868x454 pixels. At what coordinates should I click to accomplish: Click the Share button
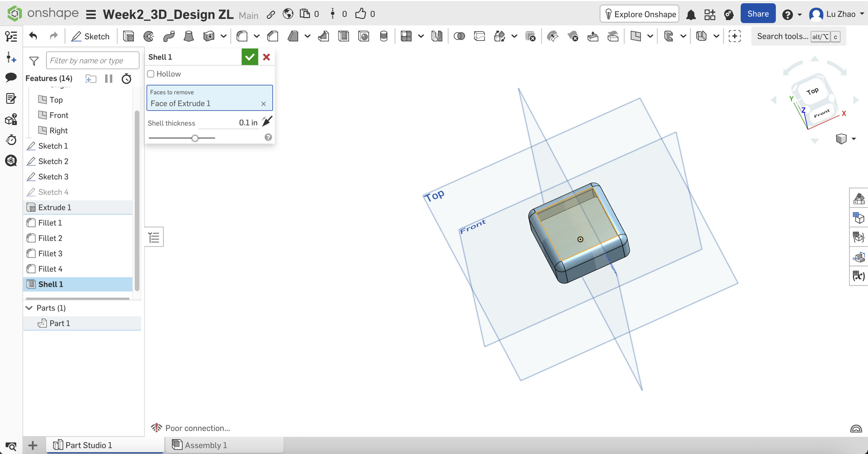pos(758,13)
